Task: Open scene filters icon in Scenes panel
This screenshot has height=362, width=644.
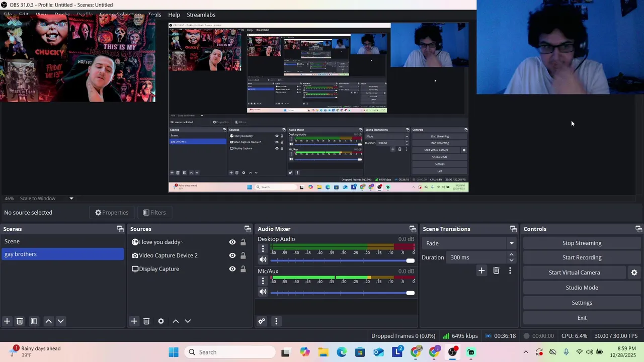Action: (x=34, y=321)
